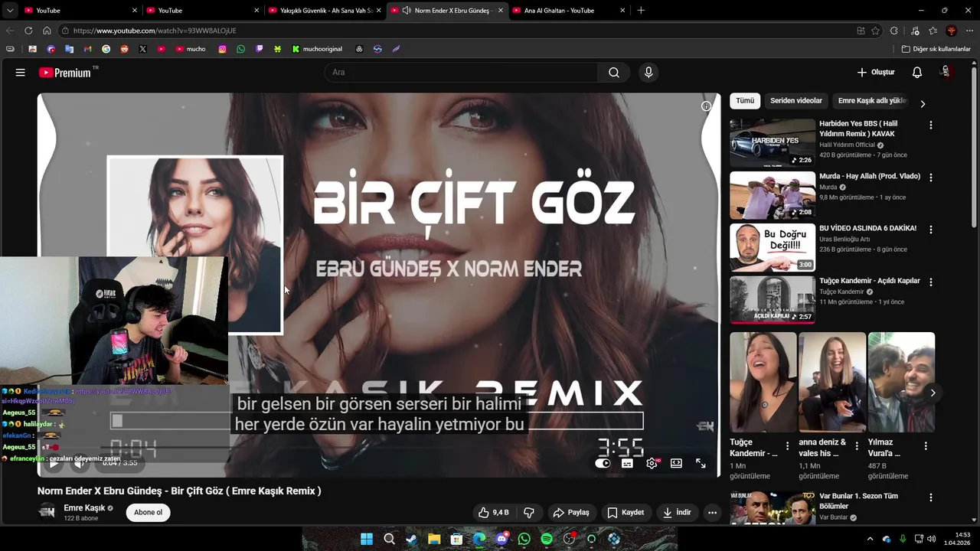Viewport: 980px width, 551px height.
Task: Open X bookmark in bookmarks bar
Action: [x=142, y=49]
